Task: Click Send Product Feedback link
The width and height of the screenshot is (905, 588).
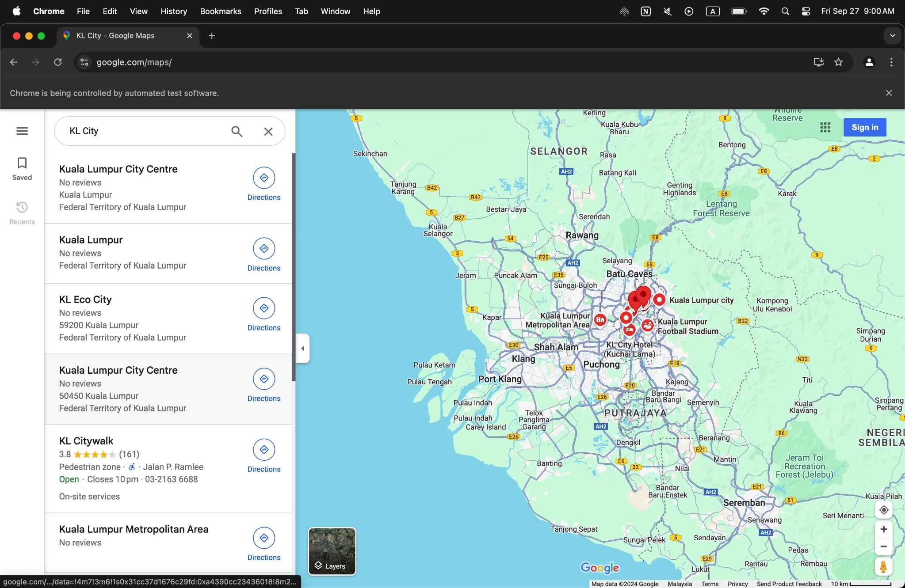Action: (x=789, y=584)
